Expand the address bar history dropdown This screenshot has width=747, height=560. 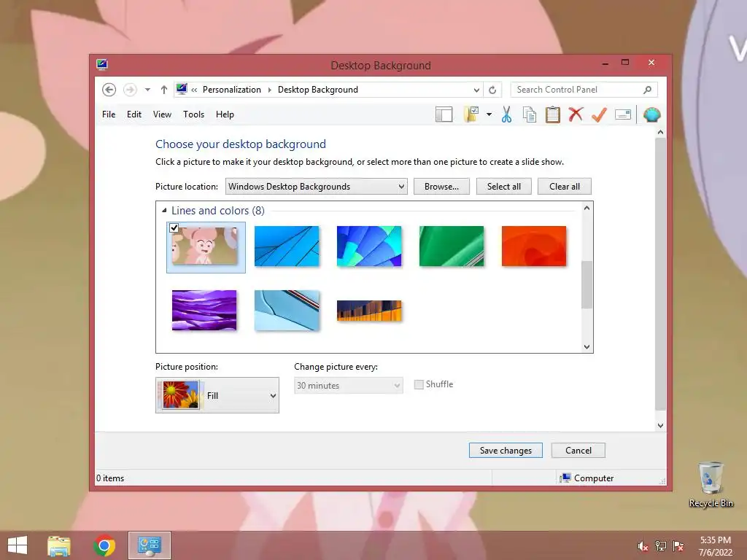[476, 90]
